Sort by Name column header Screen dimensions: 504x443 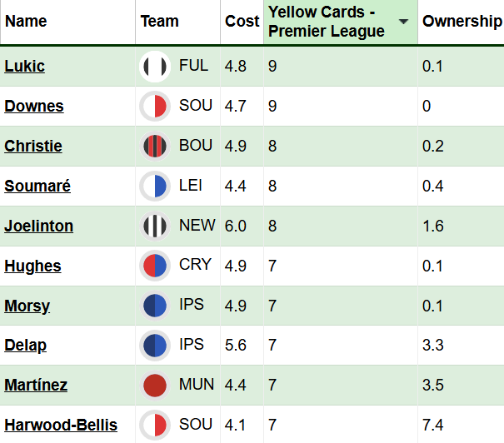(x=26, y=22)
